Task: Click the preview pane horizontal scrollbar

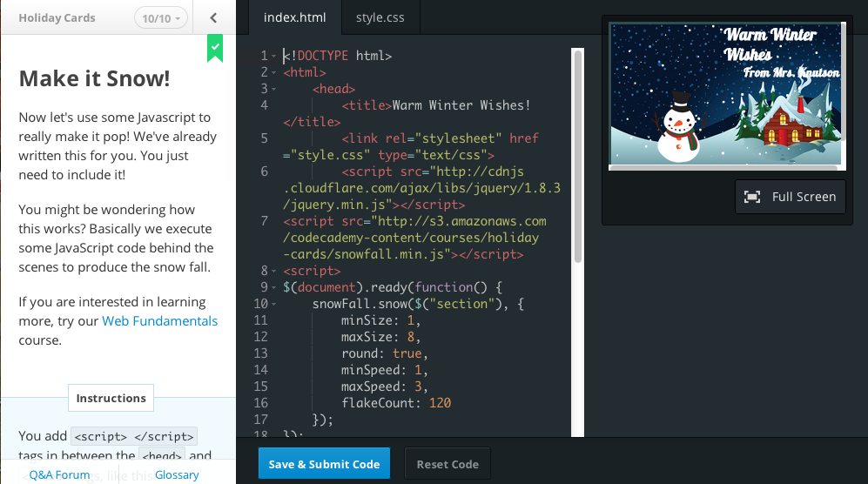Action: [x=723, y=167]
